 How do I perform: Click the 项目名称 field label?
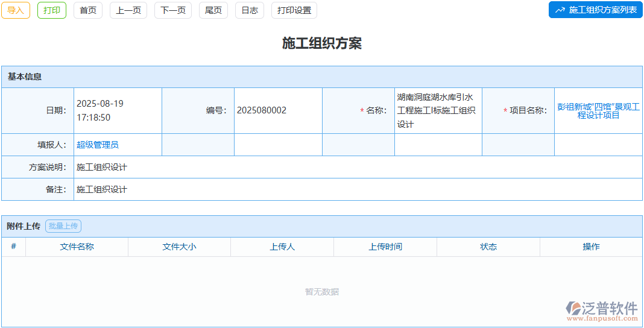(528, 110)
